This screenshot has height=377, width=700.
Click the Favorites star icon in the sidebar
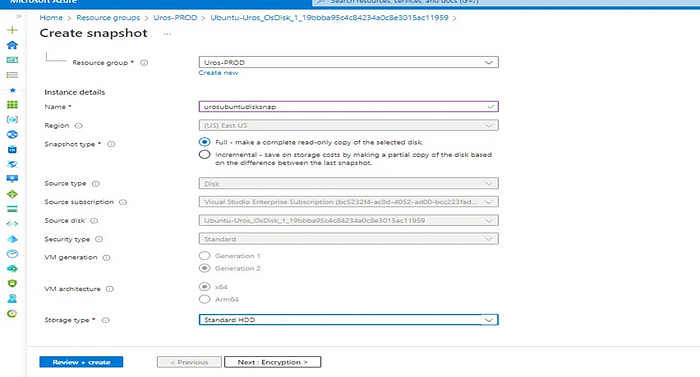(x=12, y=90)
